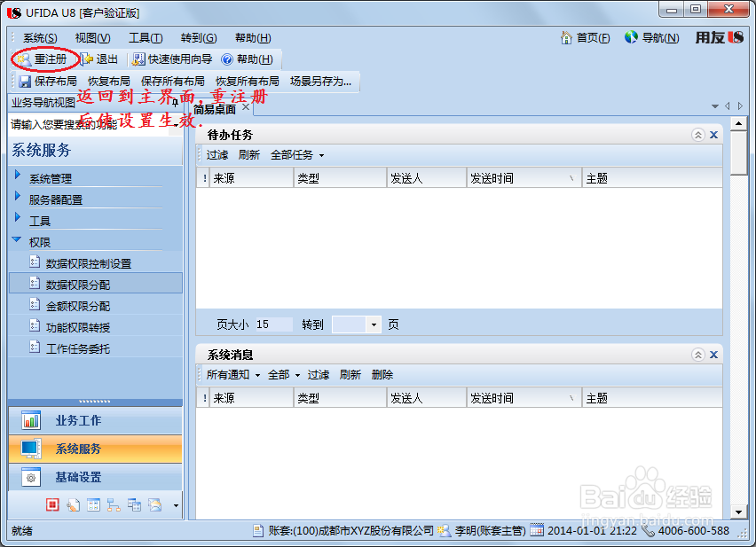Click the mail envelope footer icon
The height and width of the screenshot is (547, 756).
click(154, 504)
